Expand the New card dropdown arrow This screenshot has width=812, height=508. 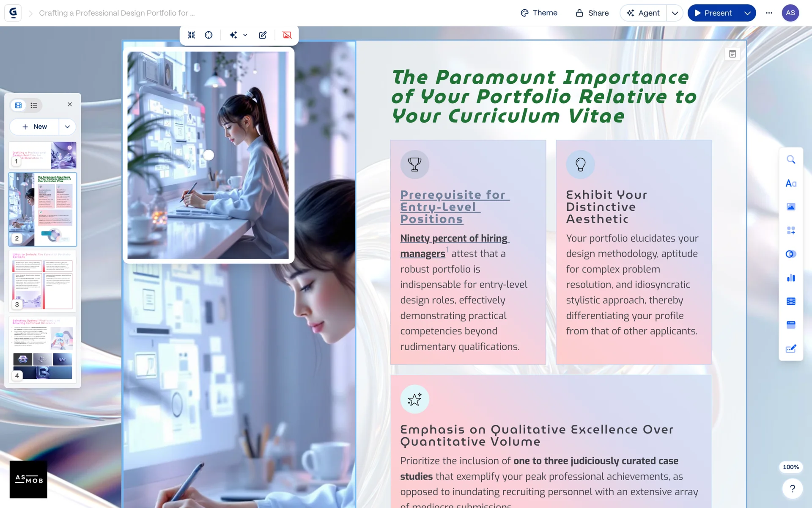click(67, 127)
